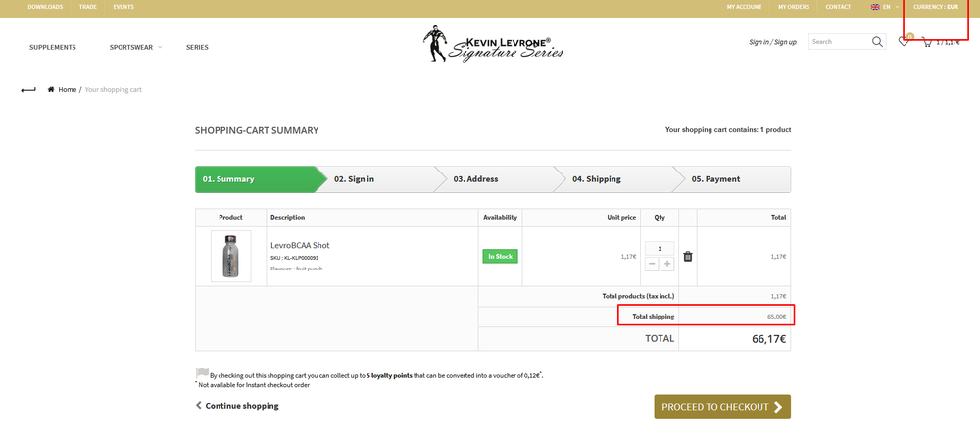Image resolution: width=980 pixels, height=441 pixels.
Task: Click into the Search field
Action: coord(840,42)
